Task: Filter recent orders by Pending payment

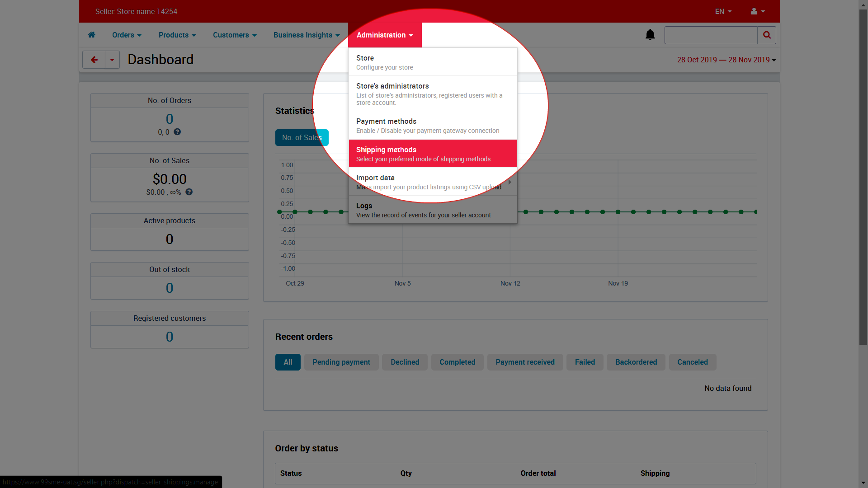Action: 341,362
